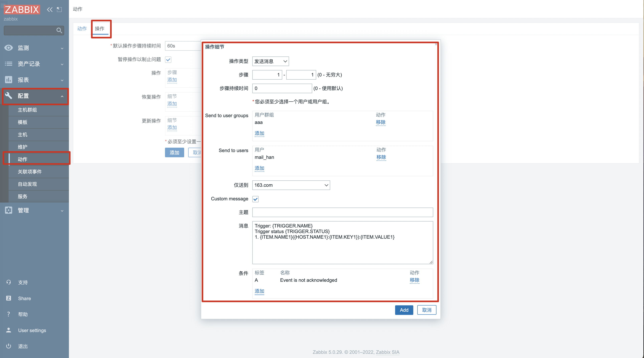The height and width of the screenshot is (358, 644).
Task: Click 添加 under 更新操作
Action: tap(172, 128)
